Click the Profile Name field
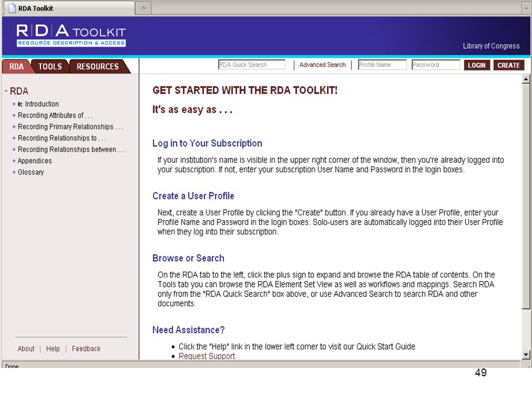Image resolution: width=532 pixels, height=399 pixels. (x=382, y=65)
